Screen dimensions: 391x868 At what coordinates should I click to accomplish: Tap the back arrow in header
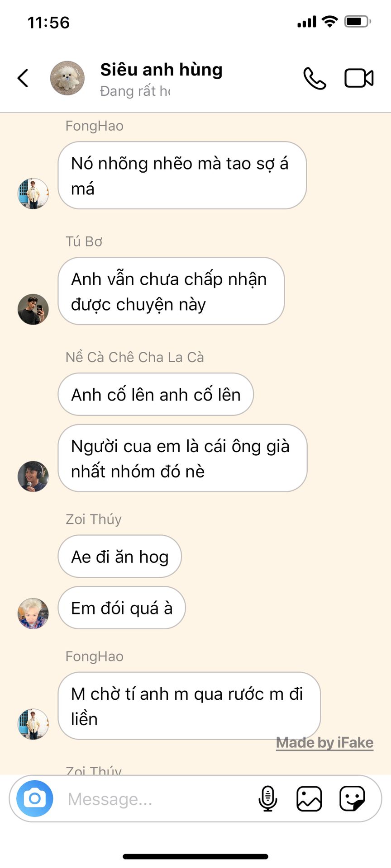23,78
